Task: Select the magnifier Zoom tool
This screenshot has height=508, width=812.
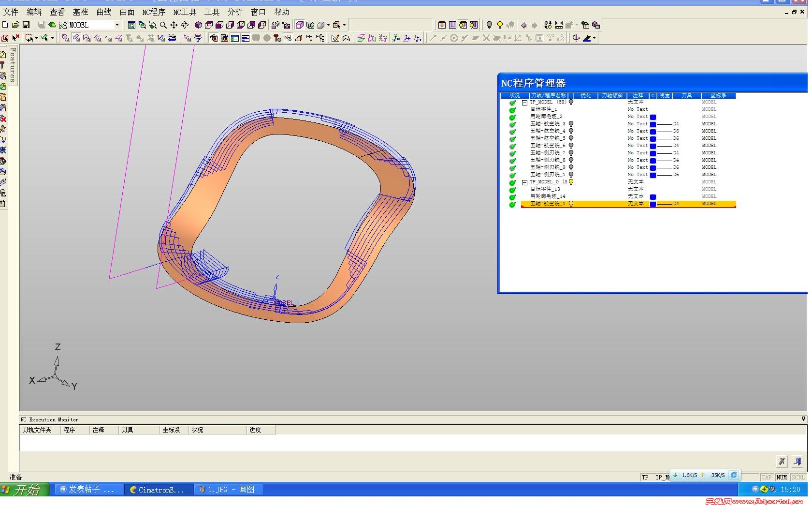Action: coord(163,25)
